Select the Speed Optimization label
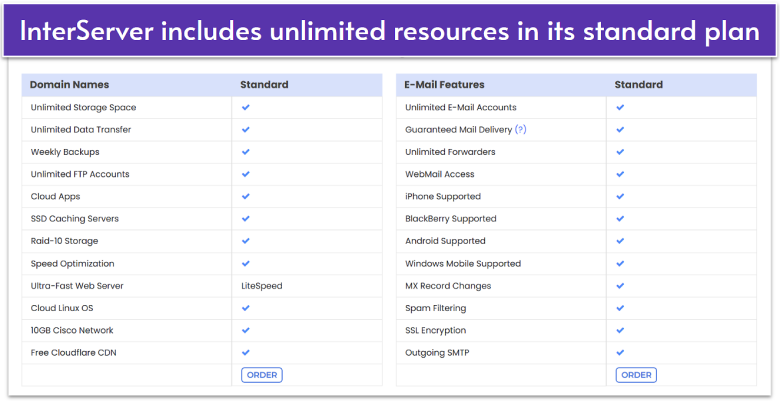The image size is (780, 401). tap(72, 264)
